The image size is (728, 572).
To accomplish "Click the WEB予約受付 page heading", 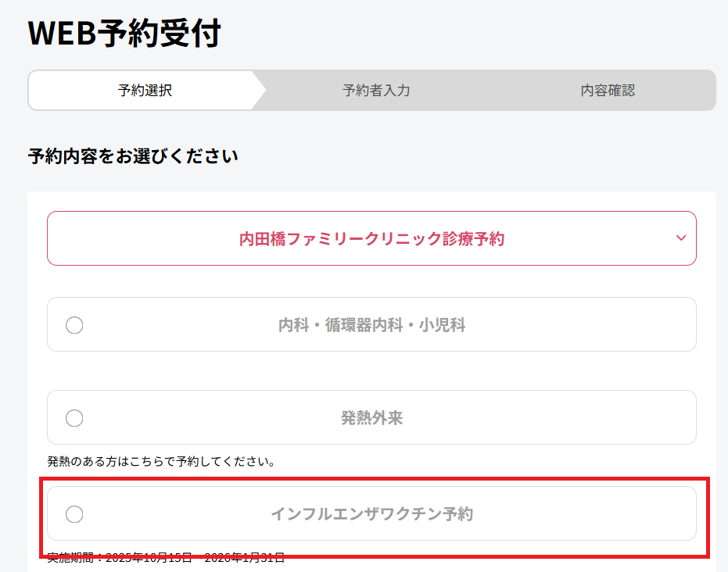I will [x=124, y=34].
